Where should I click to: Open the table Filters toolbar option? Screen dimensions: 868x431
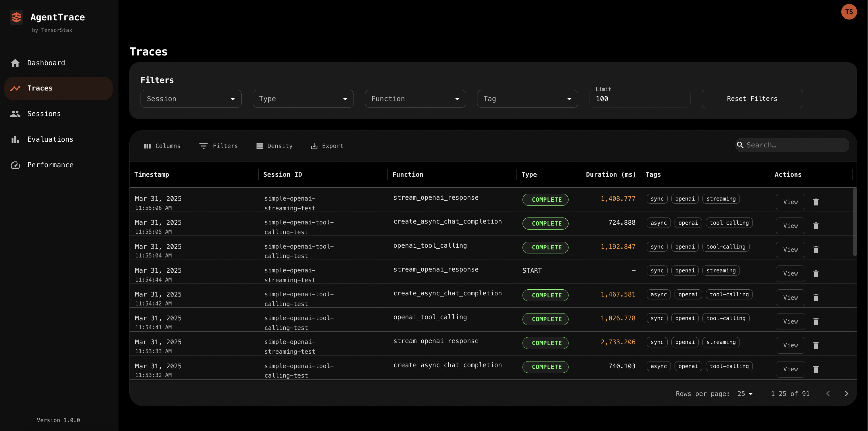[x=218, y=146]
